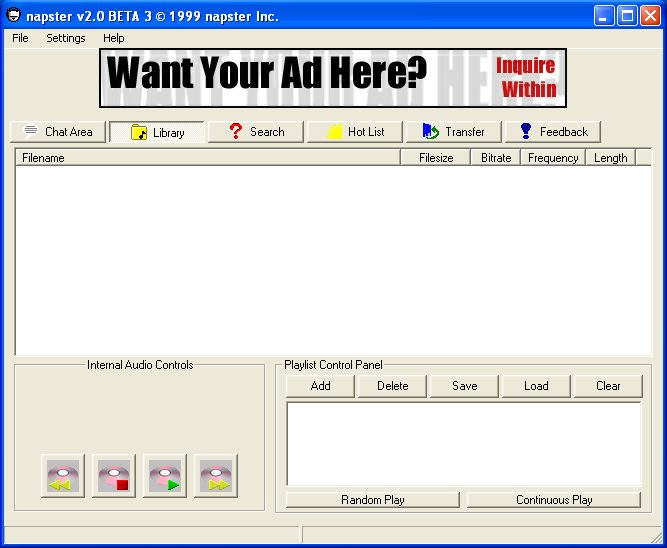The width and height of the screenshot is (667, 548).
Task: Sort the library by the Filename column
Action: [208, 158]
